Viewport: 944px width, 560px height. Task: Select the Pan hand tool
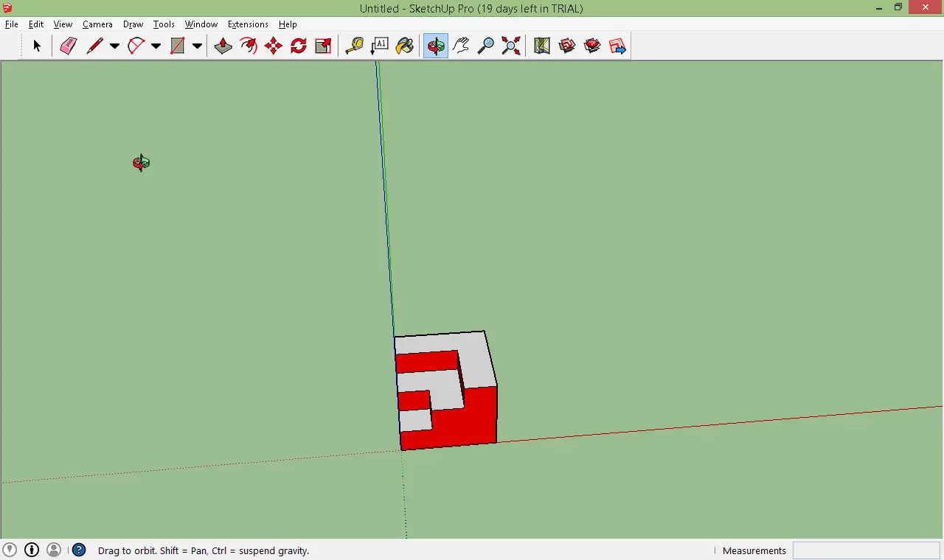click(461, 46)
